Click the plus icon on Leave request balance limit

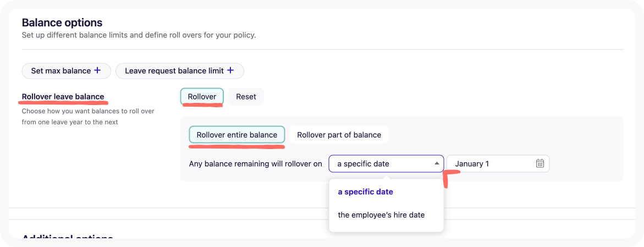tap(230, 70)
